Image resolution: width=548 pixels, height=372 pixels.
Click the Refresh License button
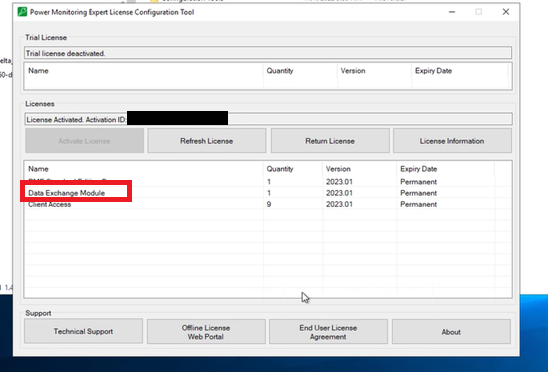(207, 141)
